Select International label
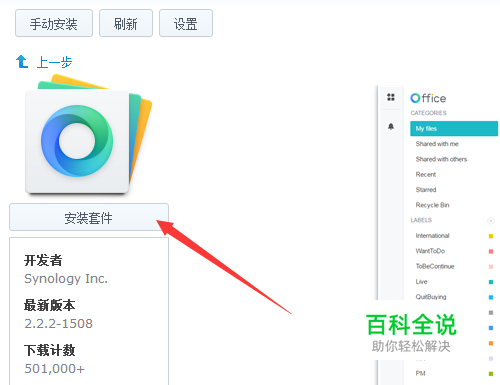Image resolution: width=500 pixels, height=385 pixels. pos(432,236)
